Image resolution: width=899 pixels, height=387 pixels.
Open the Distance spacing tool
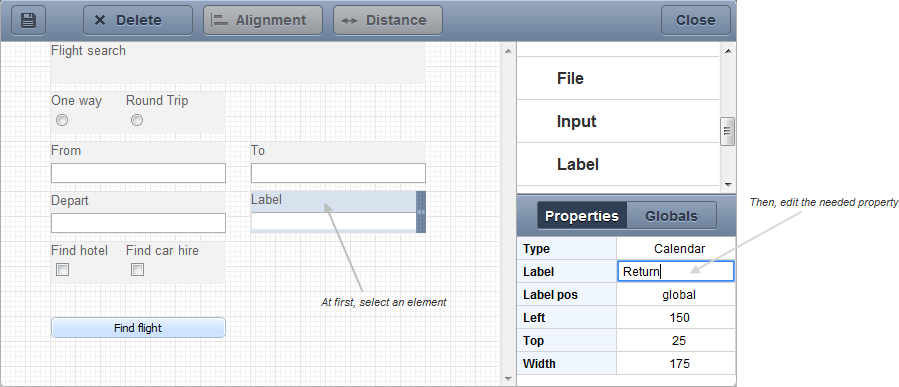(x=388, y=20)
